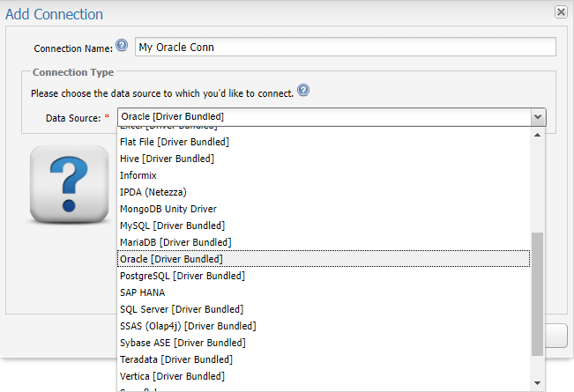Choose Informix from the list
Viewport: 574px width, 392px height.
pos(138,175)
